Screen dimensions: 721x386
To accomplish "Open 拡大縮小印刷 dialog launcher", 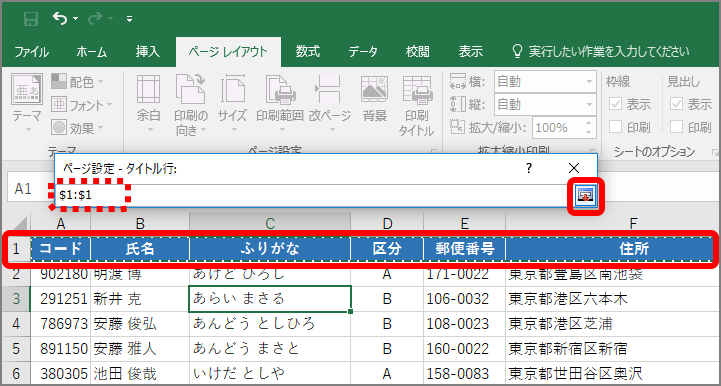I will [x=594, y=151].
